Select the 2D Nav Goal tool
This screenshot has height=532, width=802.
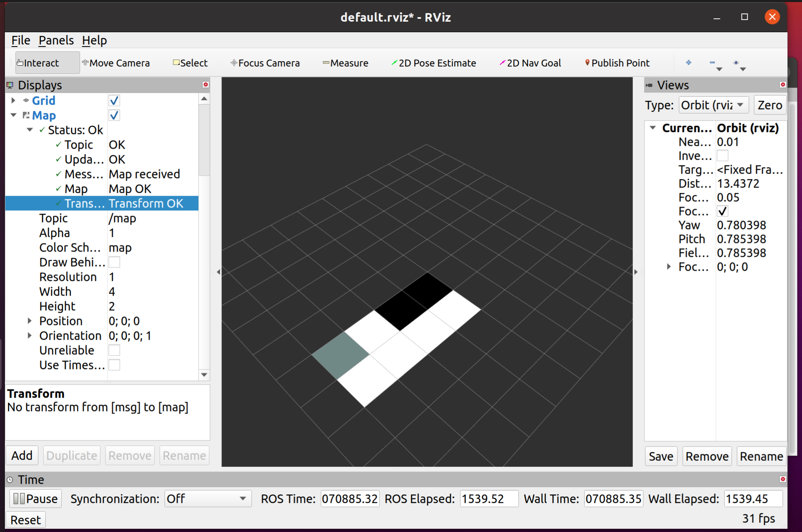pyautogui.click(x=530, y=63)
